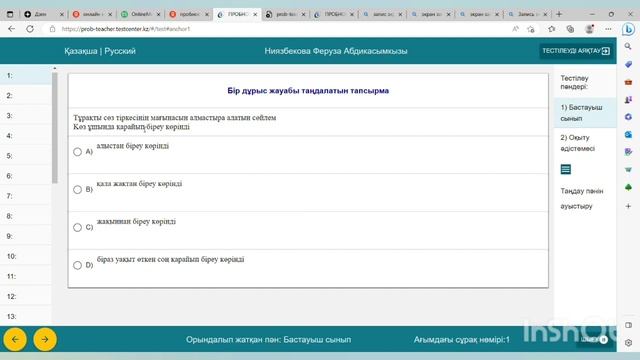Click Таңдау пәнін ауыстыру link
640x360 pixels.
coord(582,198)
